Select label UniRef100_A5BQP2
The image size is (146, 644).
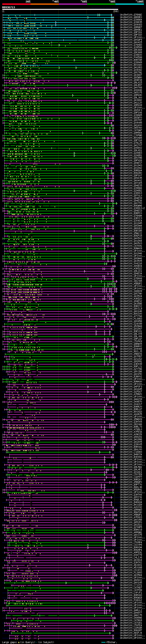point(131,284)
